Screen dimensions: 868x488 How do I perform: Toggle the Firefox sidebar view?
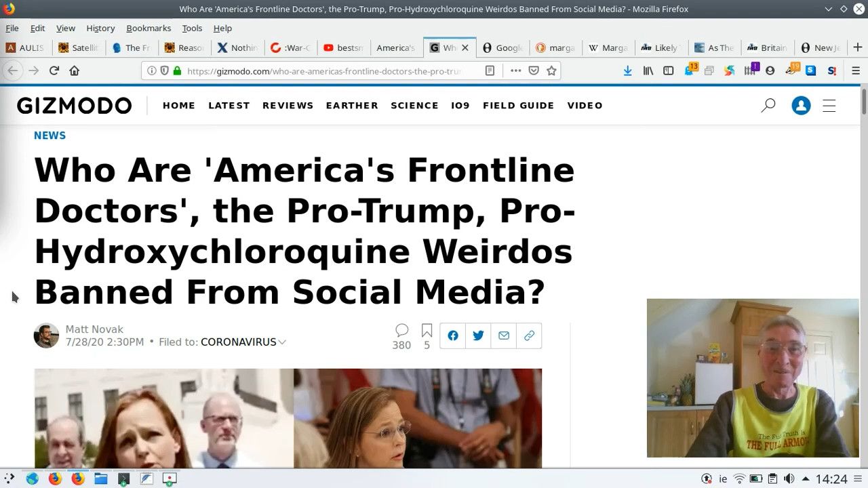click(668, 70)
